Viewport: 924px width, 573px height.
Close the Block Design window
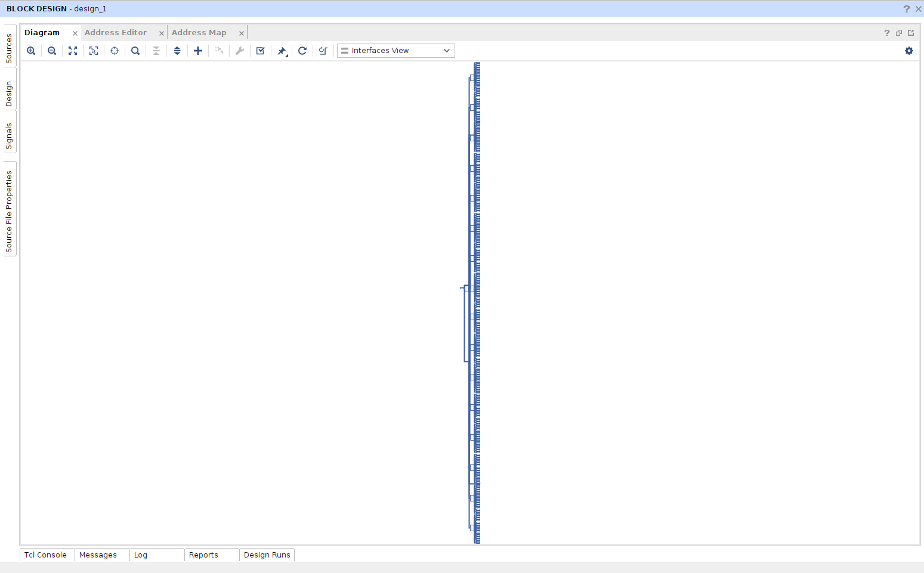click(x=919, y=9)
